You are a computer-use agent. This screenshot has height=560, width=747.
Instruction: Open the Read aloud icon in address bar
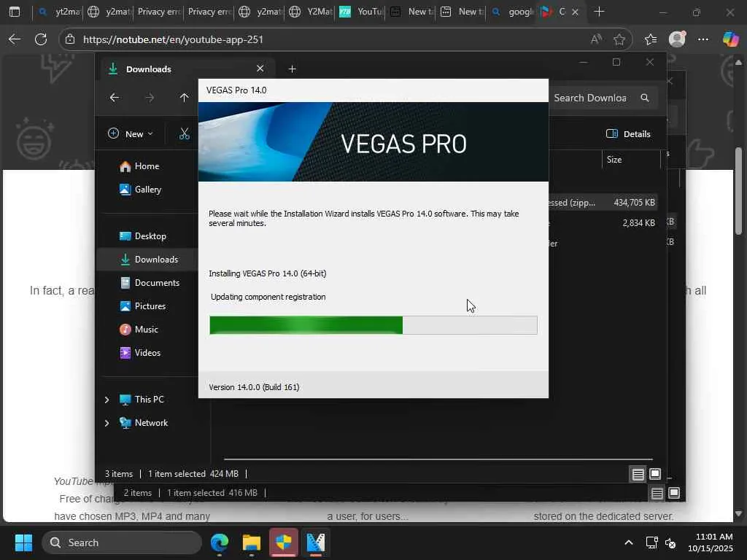click(x=596, y=39)
